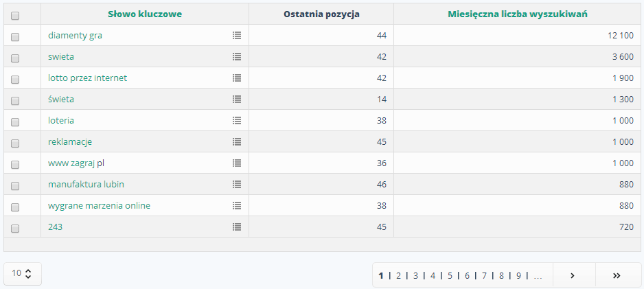Screen dimensions: 644x289
Task: Click list icon next to diamenty gra
Action: (237, 35)
